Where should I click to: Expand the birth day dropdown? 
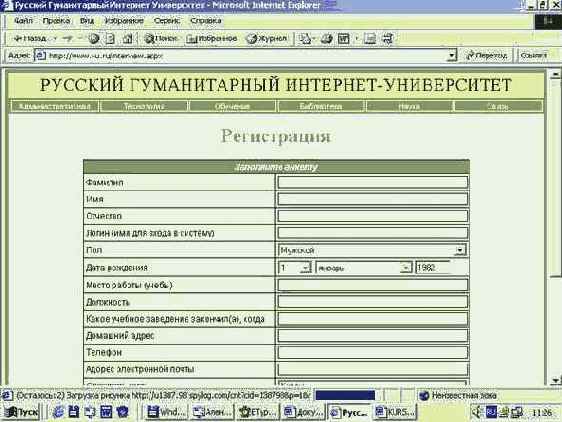(306, 267)
